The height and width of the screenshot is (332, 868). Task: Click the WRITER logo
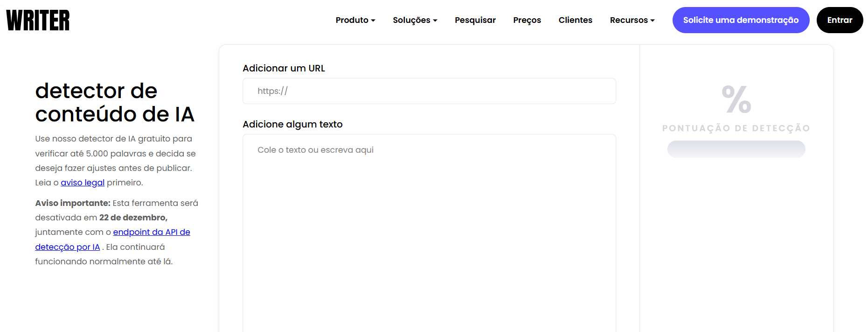(37, 20)
